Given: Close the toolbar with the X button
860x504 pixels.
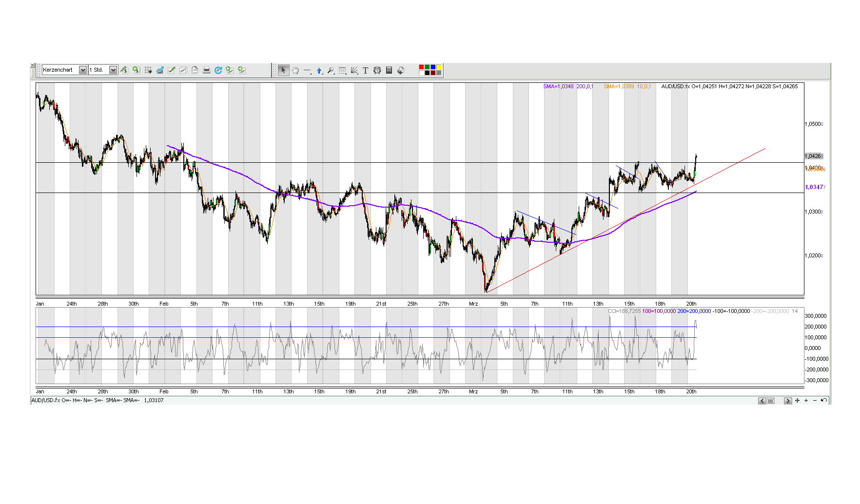Looking at the screenshot, I should [x=33, y=65].
